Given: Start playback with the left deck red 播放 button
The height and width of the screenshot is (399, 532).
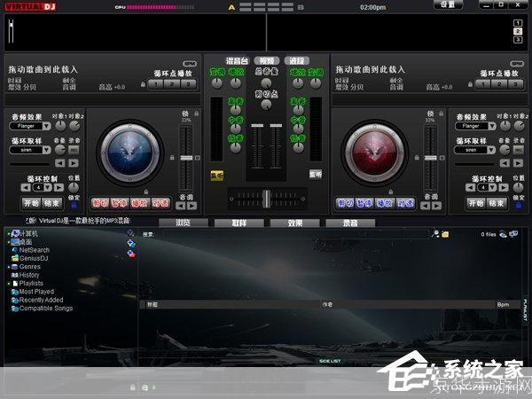Looking at the screenshot, I should click(x=140, y=203).
